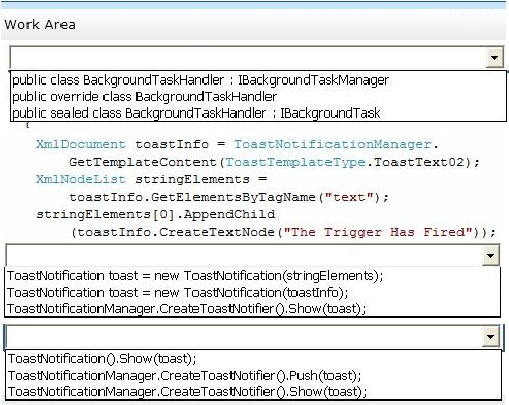
Task: Select CreateToastNotifier().Show(toast) in second list
Action: pos(187,309)
